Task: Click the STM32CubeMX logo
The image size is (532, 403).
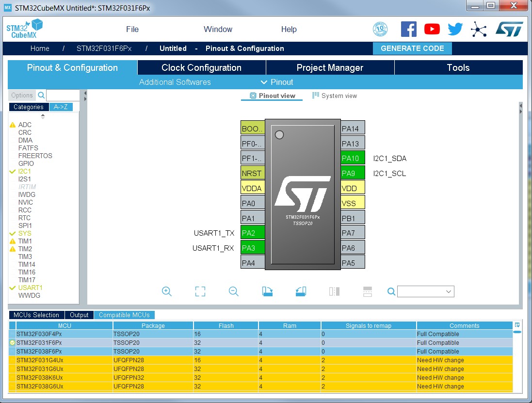Action: pyautogui.click(x=24, y=29)
